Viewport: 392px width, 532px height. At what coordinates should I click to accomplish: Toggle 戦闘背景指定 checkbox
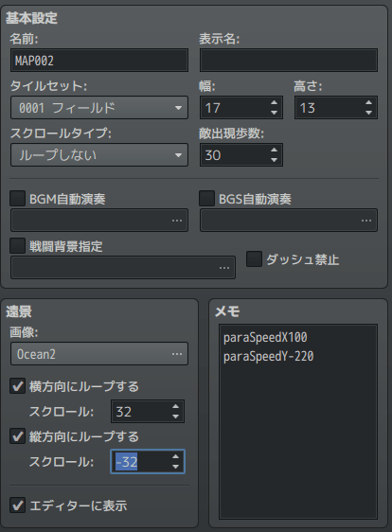[17, 245]
